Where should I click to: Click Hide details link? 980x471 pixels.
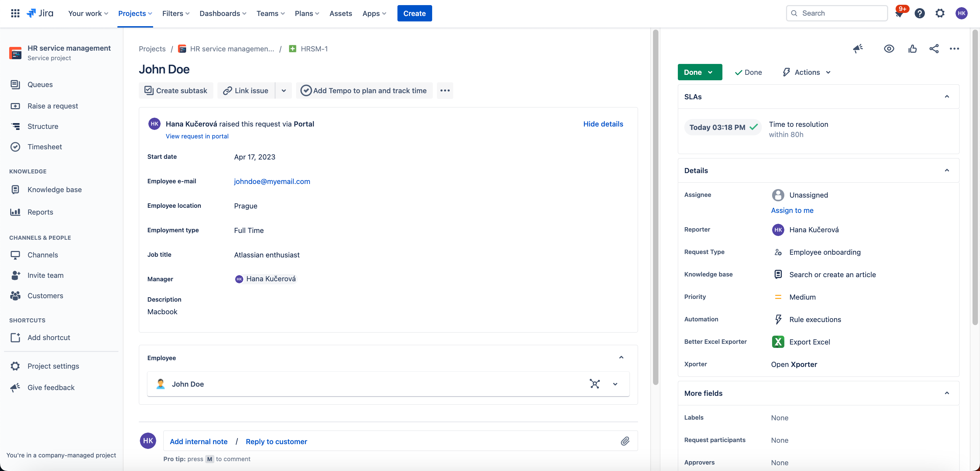pyautogui.click(x=603, y=124)
